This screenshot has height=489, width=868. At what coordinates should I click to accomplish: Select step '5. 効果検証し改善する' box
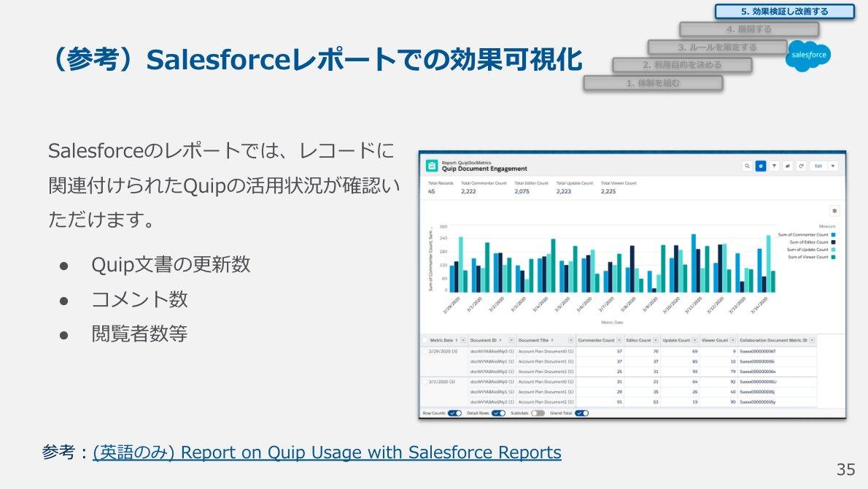coord(784,11)
